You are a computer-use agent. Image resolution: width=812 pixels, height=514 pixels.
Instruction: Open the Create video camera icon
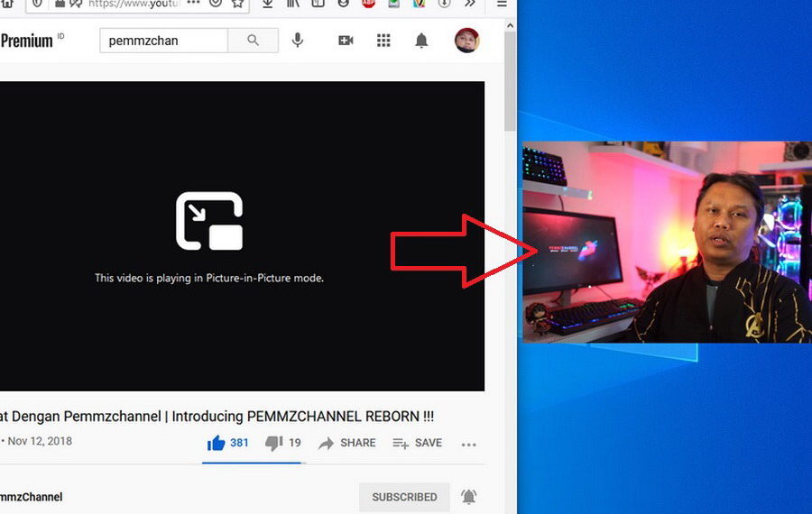tap(346, 41)
